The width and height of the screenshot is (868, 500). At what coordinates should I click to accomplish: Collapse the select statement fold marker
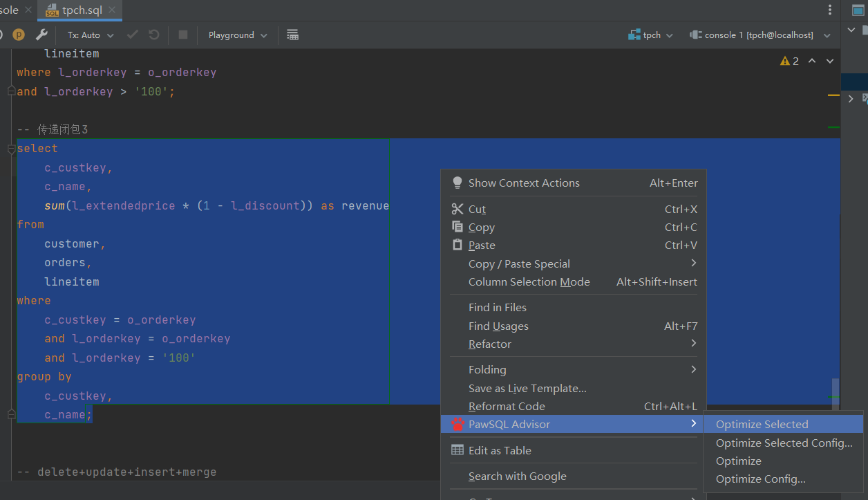point(10,149)
